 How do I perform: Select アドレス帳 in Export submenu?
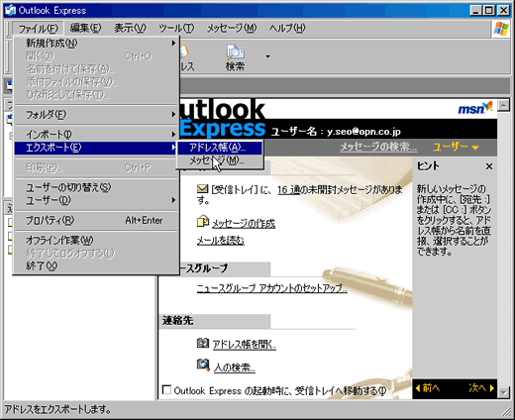[220, 148]
